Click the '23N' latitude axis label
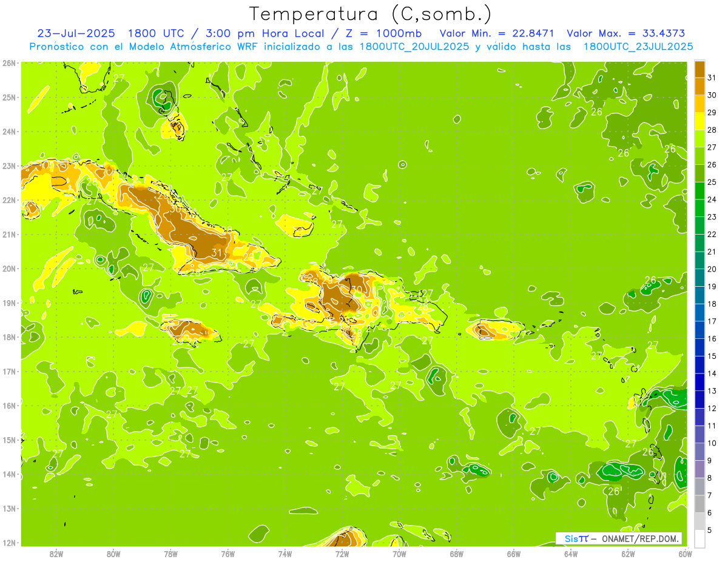 click(9, 166)
